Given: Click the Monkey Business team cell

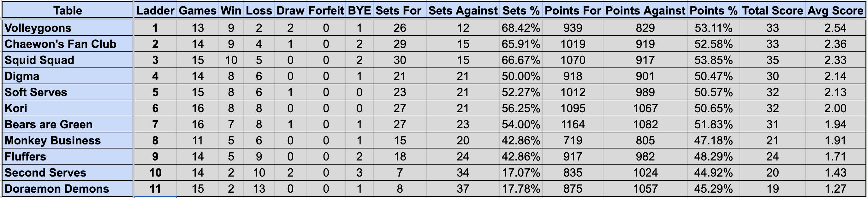Looking at the screenshot, I should coord(68,140).
